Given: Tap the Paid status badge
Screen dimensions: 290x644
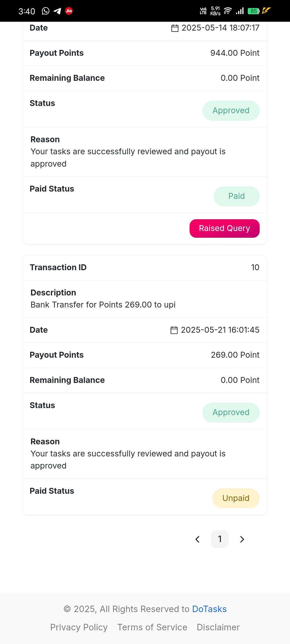Looking at the screenshot, I should [237, 196].
